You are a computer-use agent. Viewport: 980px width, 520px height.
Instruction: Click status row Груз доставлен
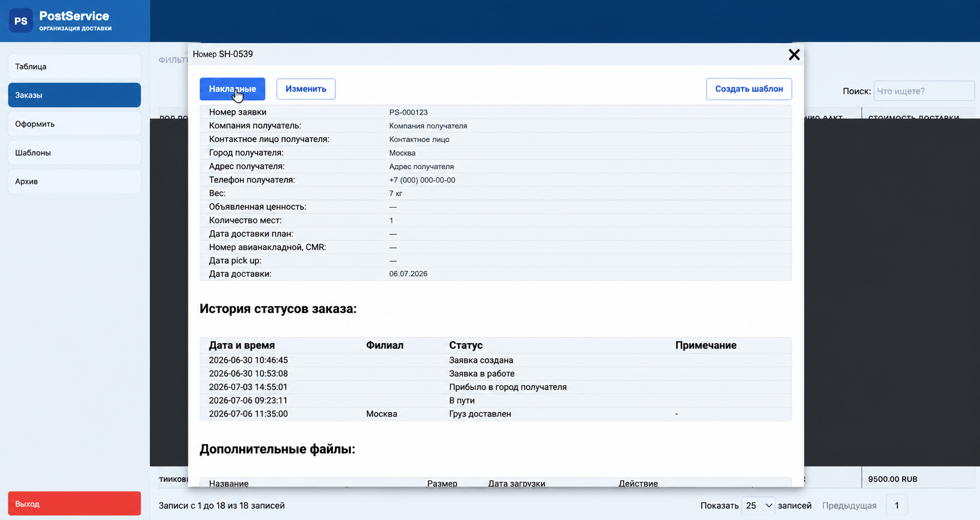[x=495, y=414]
